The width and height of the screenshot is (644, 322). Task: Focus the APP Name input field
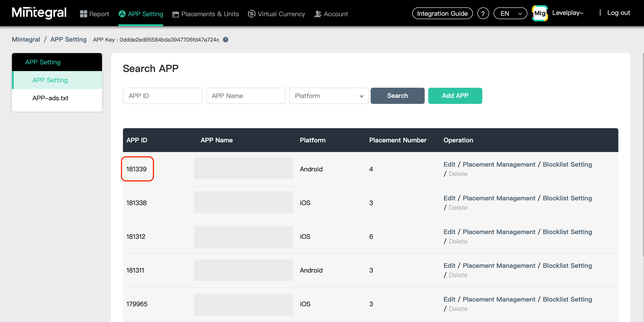(x=246, y=96)
